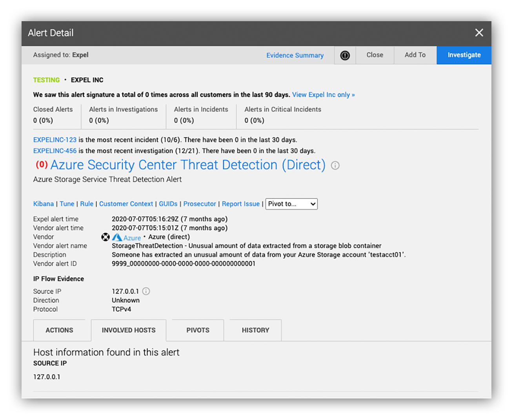
Task: Switch to the ACTIONS tab
Action: (59, 330)
